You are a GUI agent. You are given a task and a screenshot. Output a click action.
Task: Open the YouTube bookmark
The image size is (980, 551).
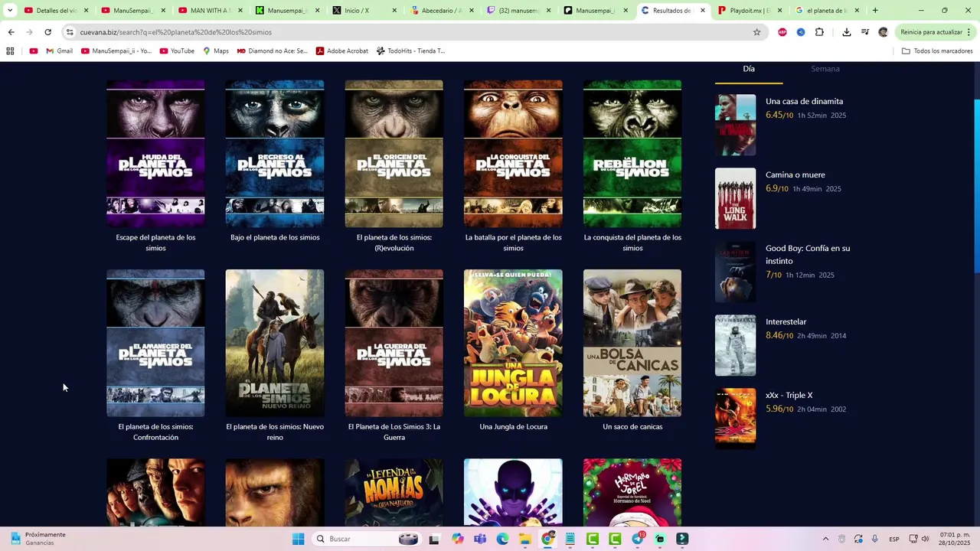[x=177, y=51]
